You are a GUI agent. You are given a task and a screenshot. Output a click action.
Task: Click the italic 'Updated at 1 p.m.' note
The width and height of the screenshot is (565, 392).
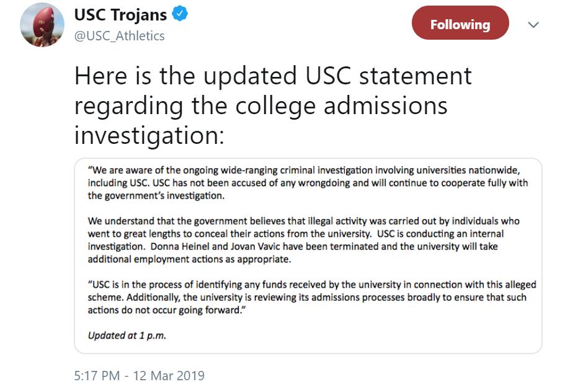tap(127, 336)
